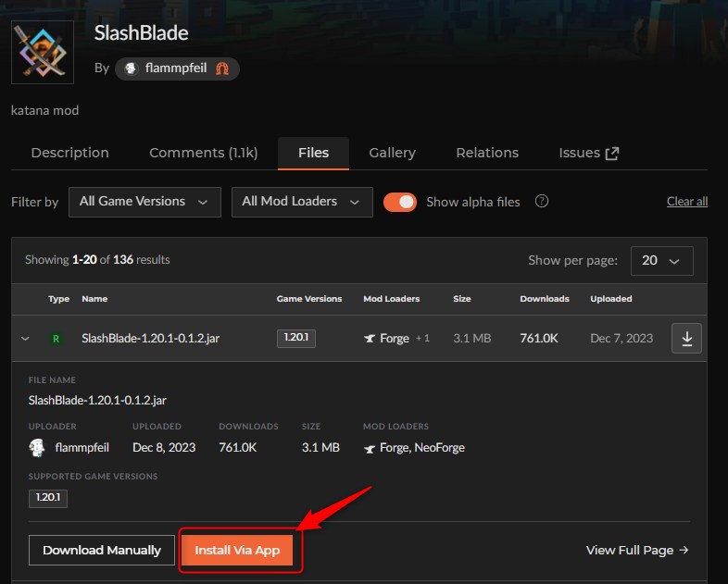Open the Comments (1.1k) tab
The width and height of the screenshot is (728, 584).
(204, 153)
